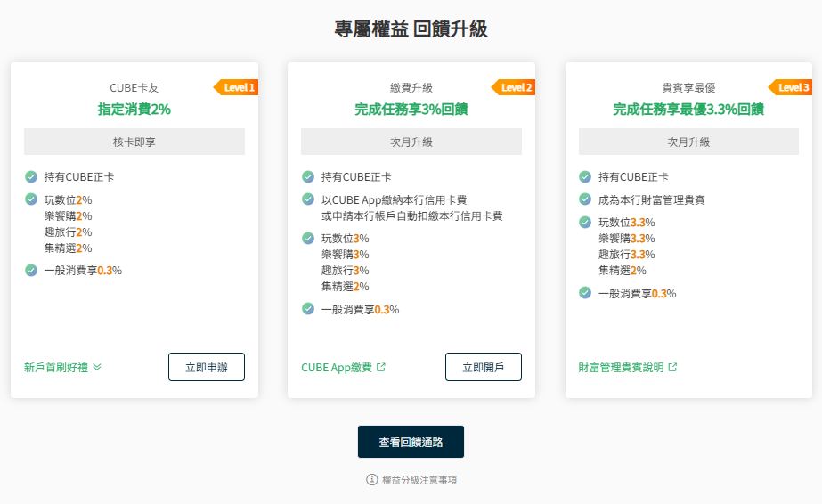Click check icon beside Level 3 一般消費享0.3%

pyautogui.click(x=585, y=292)
